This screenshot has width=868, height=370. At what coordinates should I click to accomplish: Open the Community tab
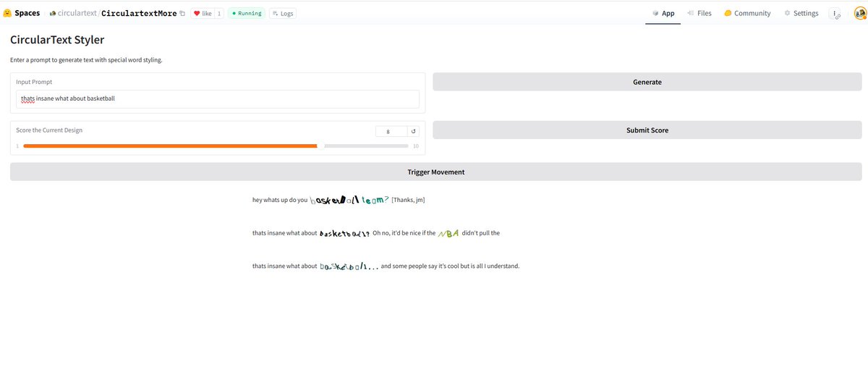(746, 13)
